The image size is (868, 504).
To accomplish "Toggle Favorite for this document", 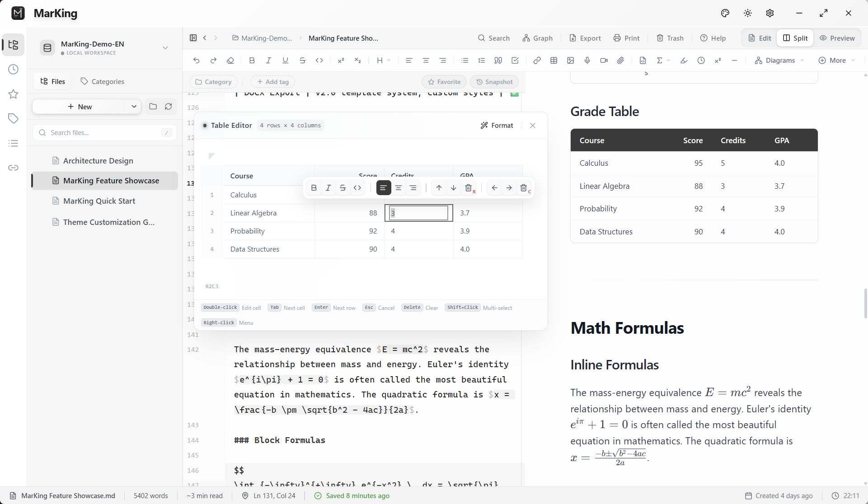I will 444,82.
